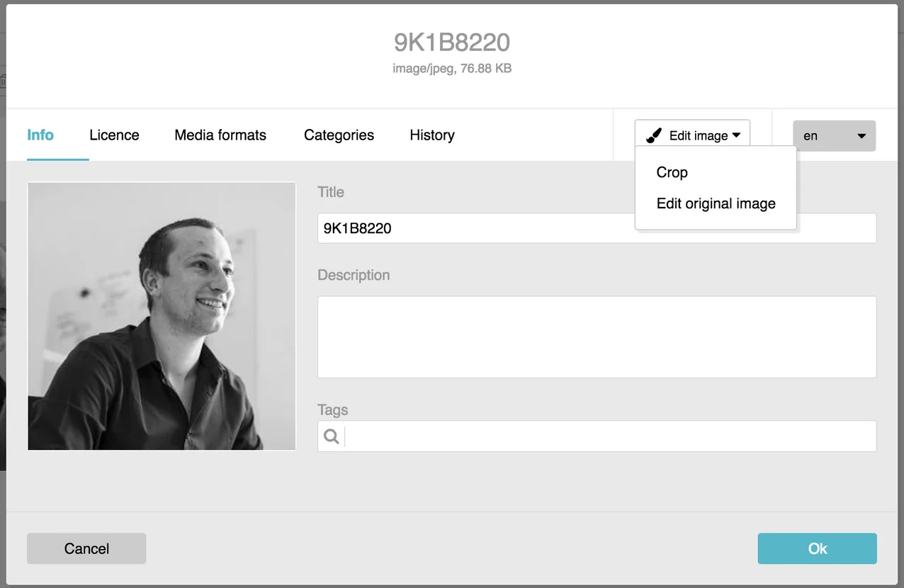Click the chevron arrow next to Edit image
904x588 pixels.
click(x=737, y=135)
